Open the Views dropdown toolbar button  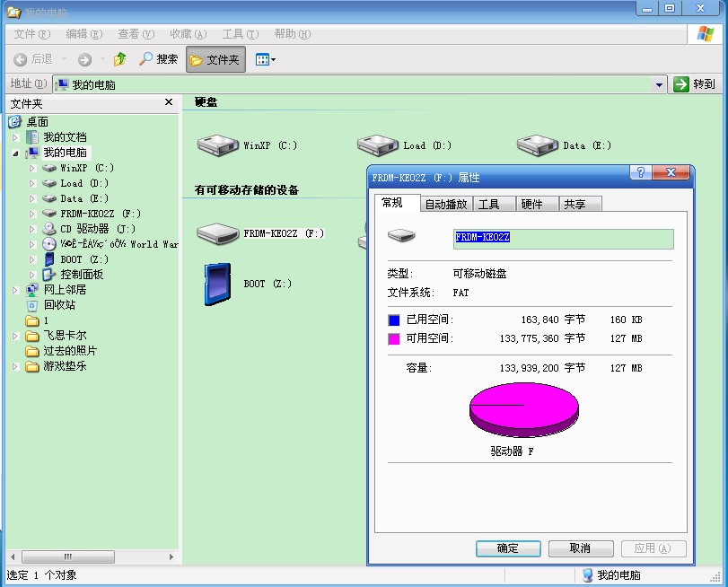coord(266,59)
